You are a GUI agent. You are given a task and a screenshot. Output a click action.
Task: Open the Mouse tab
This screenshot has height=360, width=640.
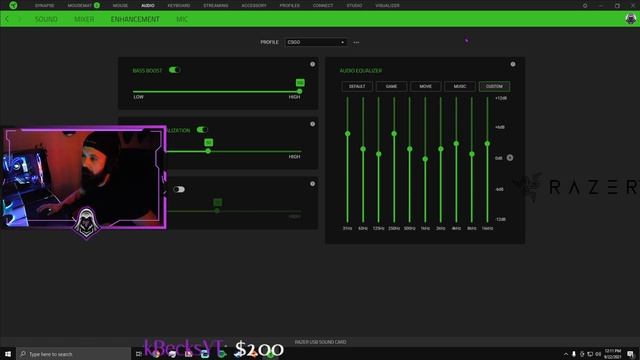coord(120,6)
